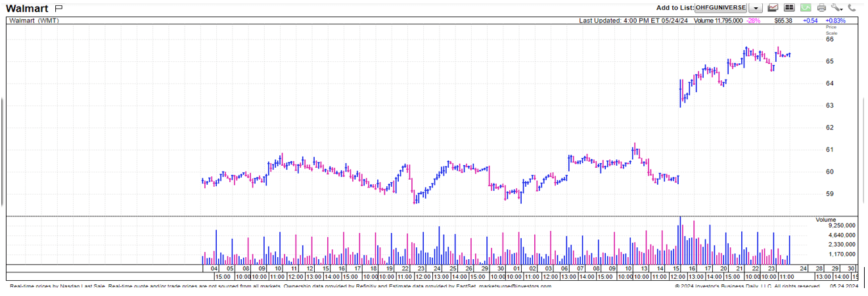
Task: Click the Investor's Business Daily copyright notice
Action: [748, 286]
